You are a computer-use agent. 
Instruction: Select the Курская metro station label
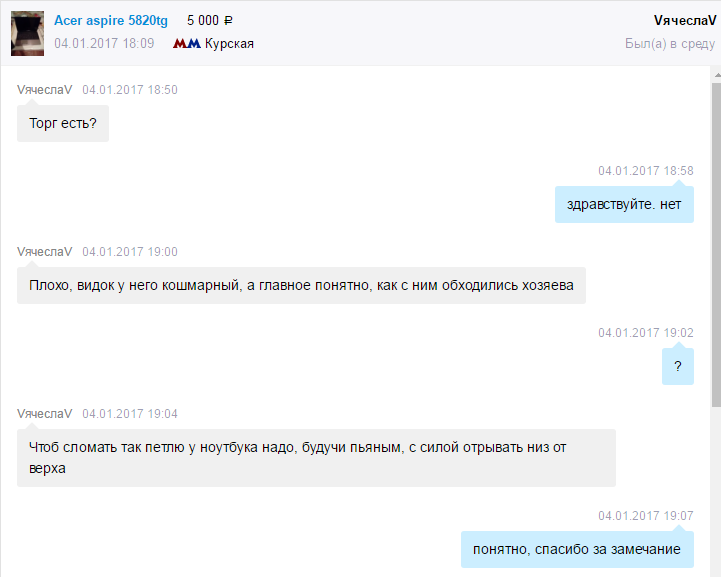[x=229, y=44]
